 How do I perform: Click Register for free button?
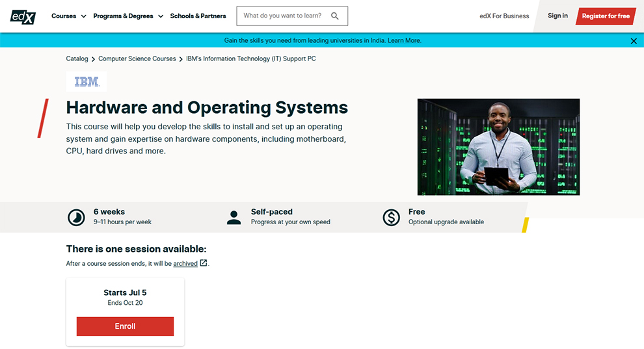coord(606,16)
